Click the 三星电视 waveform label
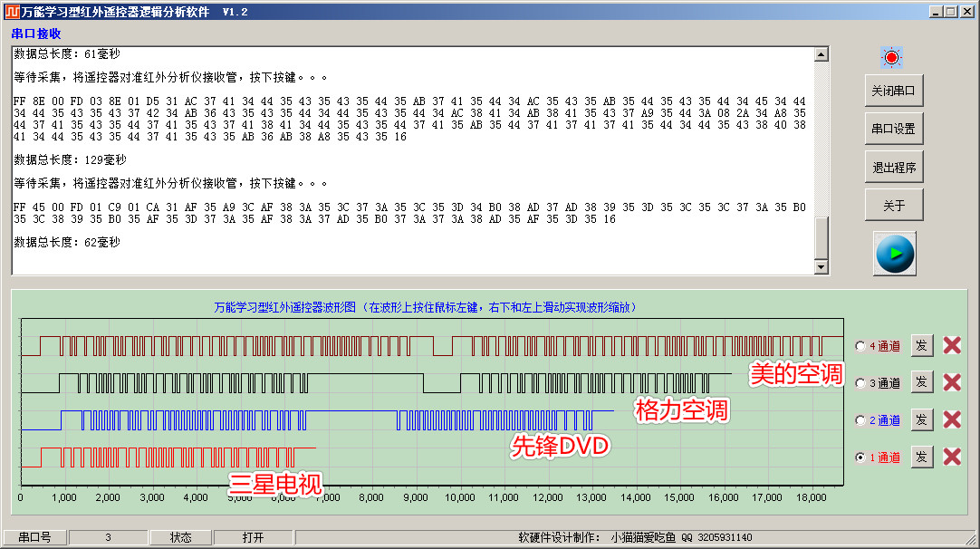Image resolution: width=980 pixels, height=549 pixels. [275, 484]
